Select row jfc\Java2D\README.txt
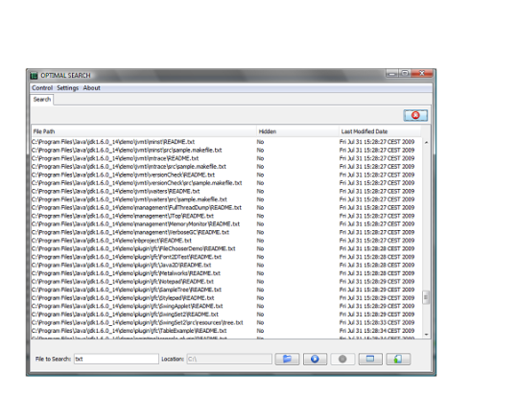 [x=226, y=266]
